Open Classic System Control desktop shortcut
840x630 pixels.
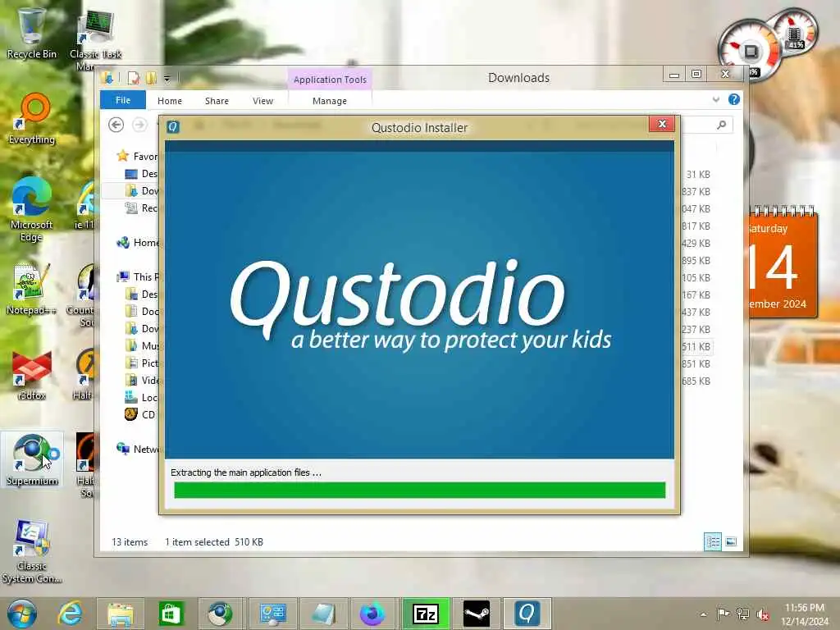point(32,552)
